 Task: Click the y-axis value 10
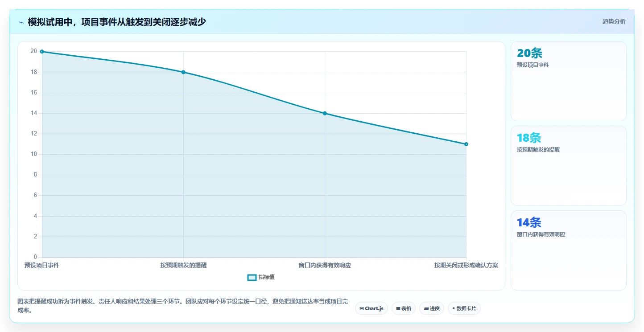pos(34,154)
